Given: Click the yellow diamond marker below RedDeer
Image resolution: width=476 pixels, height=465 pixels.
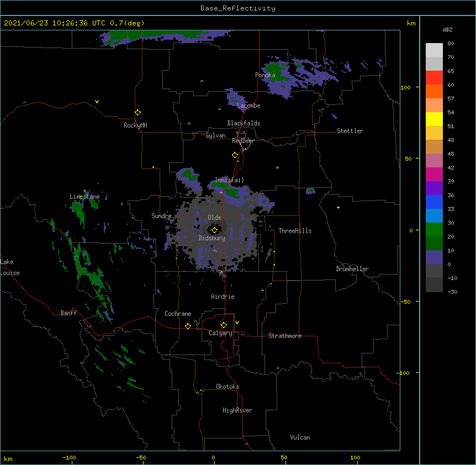Looking at the screenshot, I should click(235, 155).
